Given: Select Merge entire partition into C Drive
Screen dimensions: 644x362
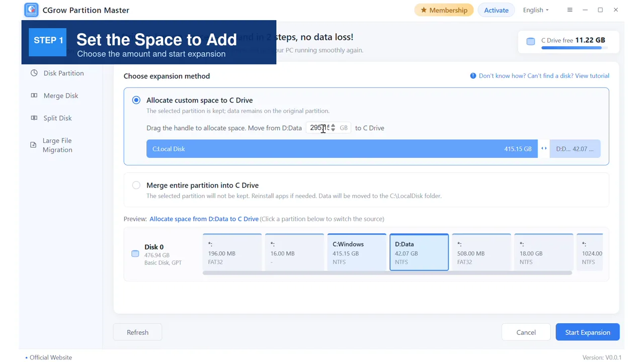Looking at the screenshot, I should (x=136, y=185).
